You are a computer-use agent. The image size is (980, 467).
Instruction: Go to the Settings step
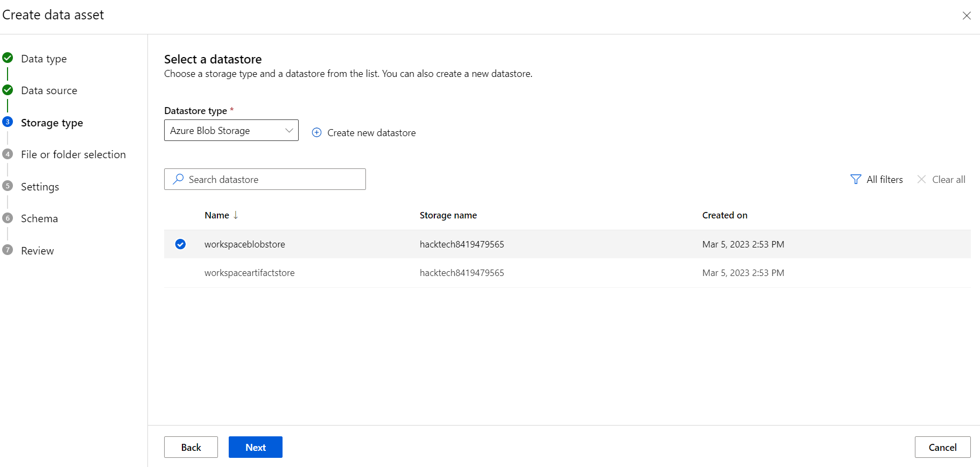pos(40,187)
